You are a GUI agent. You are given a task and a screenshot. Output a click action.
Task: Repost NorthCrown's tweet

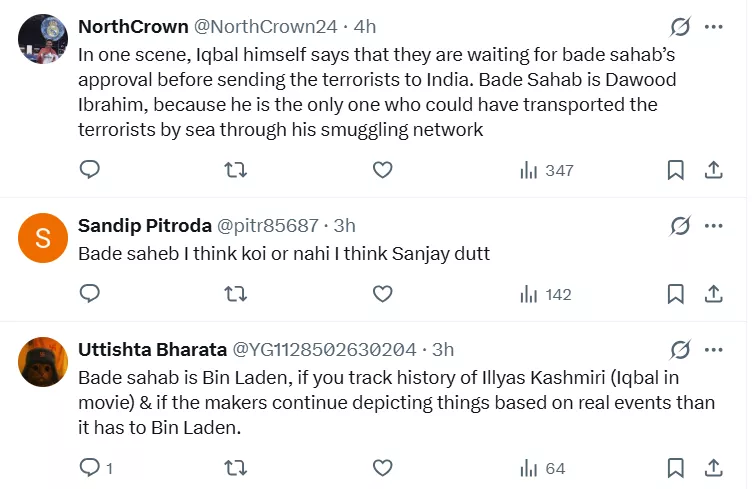coord(236,170)
